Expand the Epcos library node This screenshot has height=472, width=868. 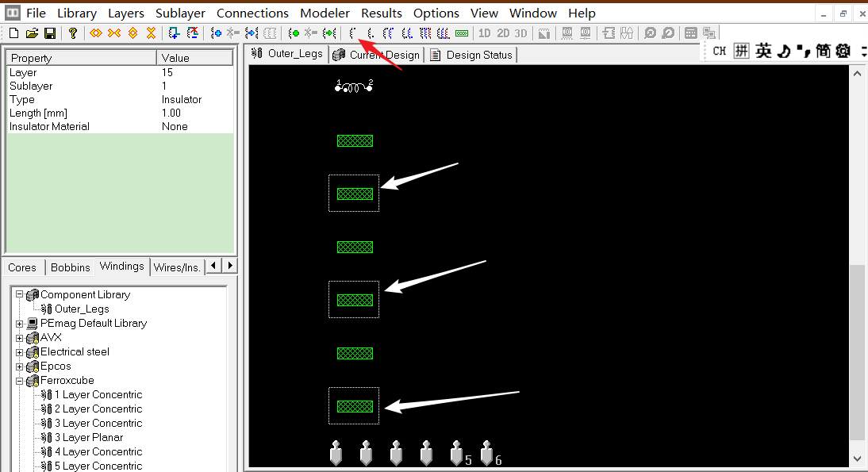[x=19, y=366]
